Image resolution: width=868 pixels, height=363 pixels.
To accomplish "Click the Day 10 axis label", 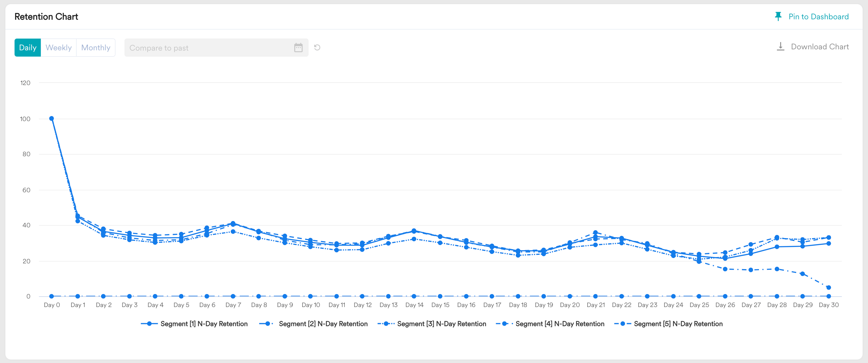I will click(311, 305).
